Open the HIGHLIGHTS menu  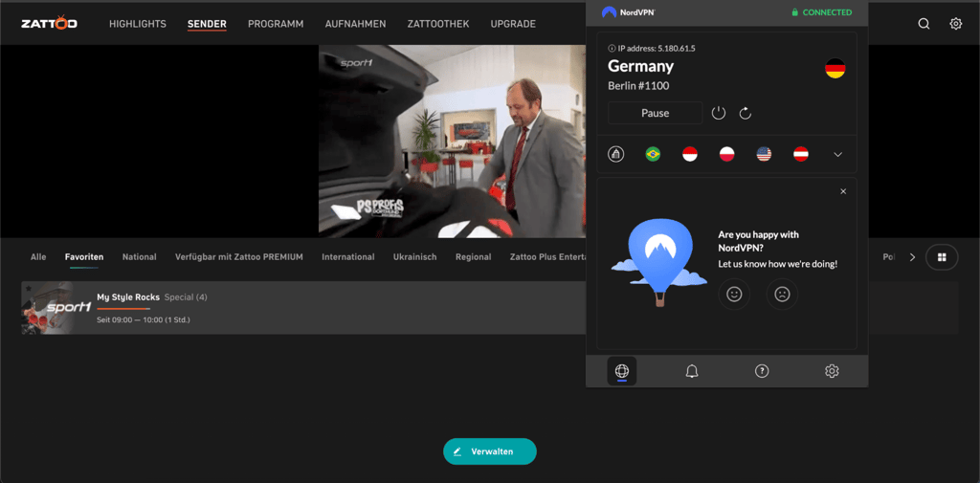(x=138, y=24)
